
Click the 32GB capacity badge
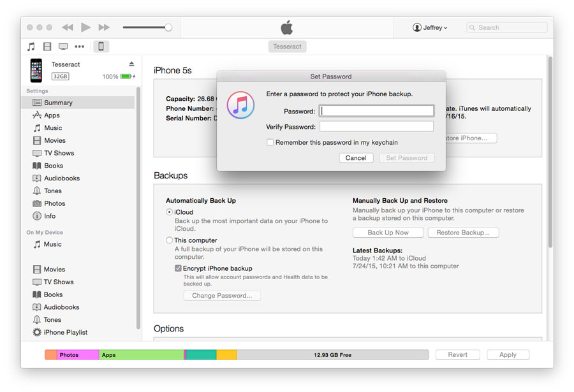(x=60, y=76)
